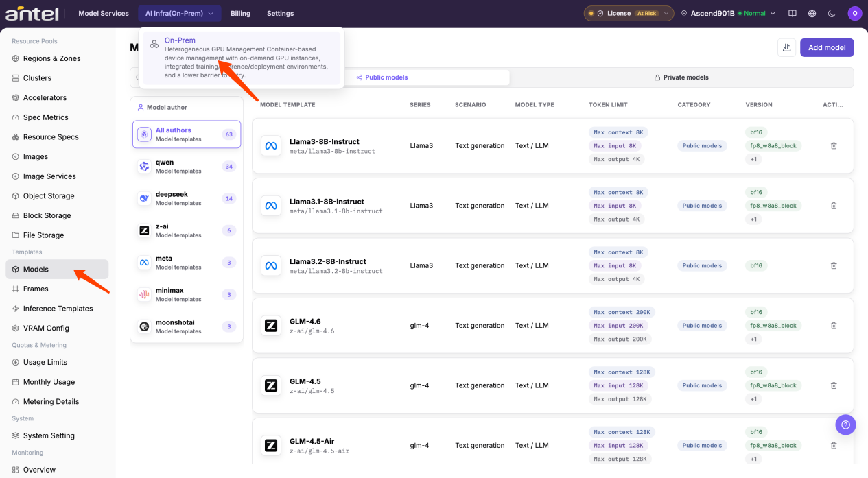
Task: Open the user avatar menu
Action: pyautogui.click(x=854, y=13)
